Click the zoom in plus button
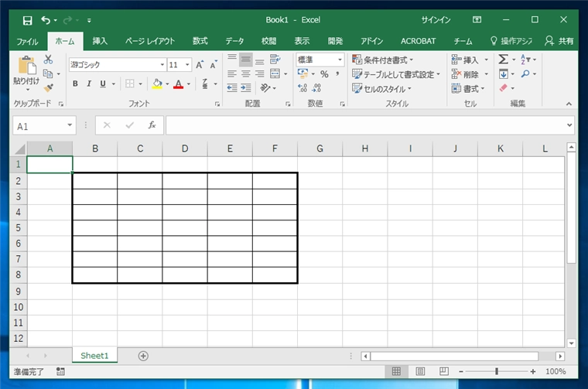Viewport: 588px width, 389px height. pyautogui.click(x=533, y=371)
